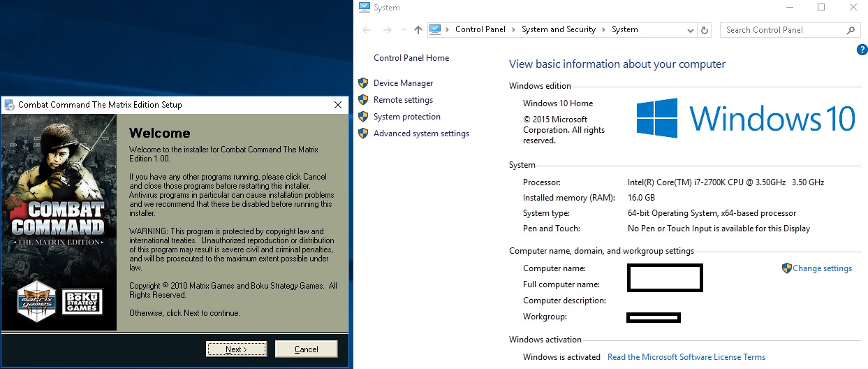Click the Boku Strategy Games logo
Screen dimensions: 868x369
(x=82, y=301)
